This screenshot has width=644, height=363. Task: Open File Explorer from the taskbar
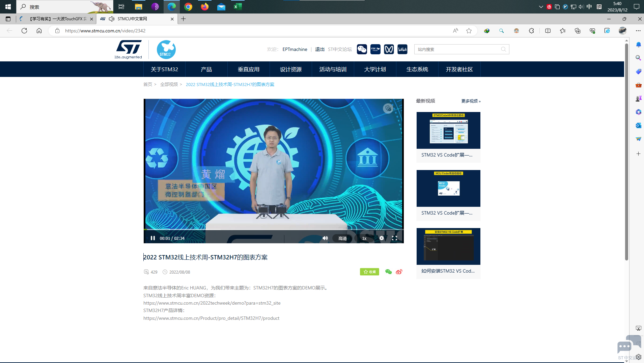point(138,7)
